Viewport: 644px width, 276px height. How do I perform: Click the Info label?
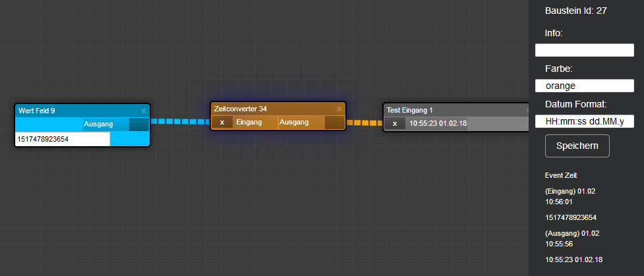click(x=554, y=33)
